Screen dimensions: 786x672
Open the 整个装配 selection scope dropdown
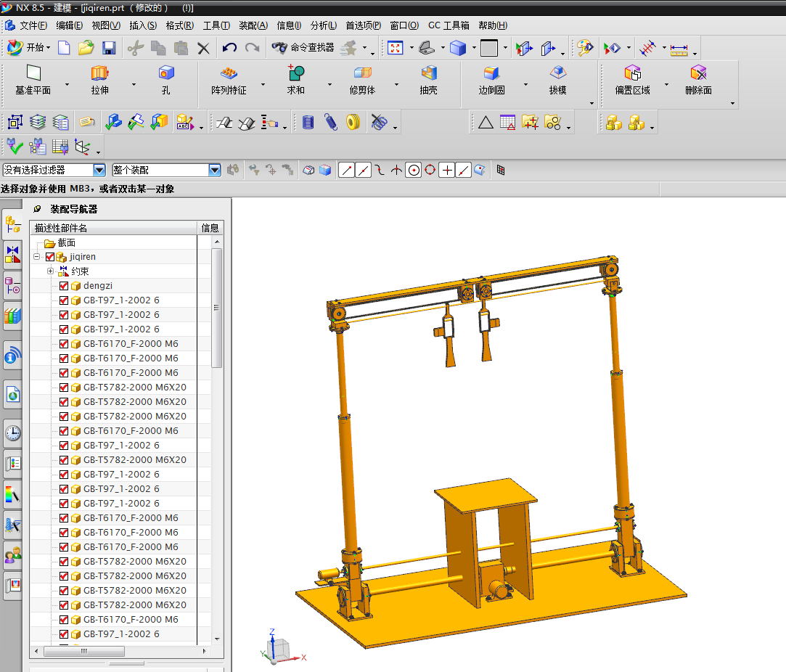pyautogui.click(x=214, y=170)
